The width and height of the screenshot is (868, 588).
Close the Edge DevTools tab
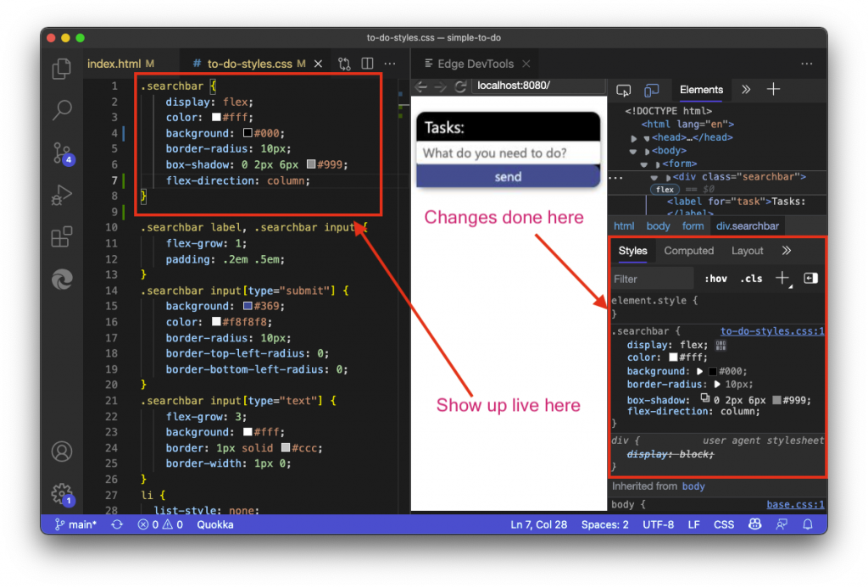[526, 64]
